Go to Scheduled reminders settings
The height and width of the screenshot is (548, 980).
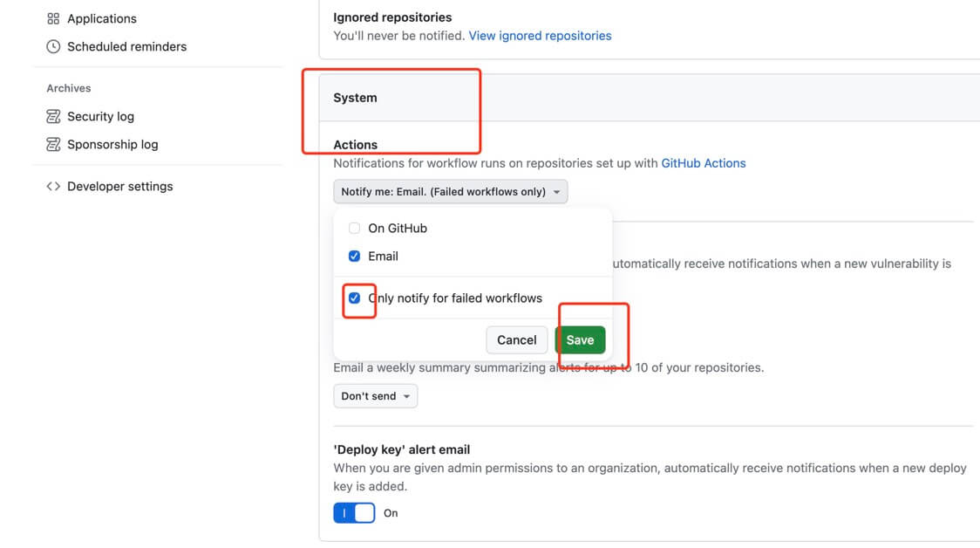[x=126, y=46]
